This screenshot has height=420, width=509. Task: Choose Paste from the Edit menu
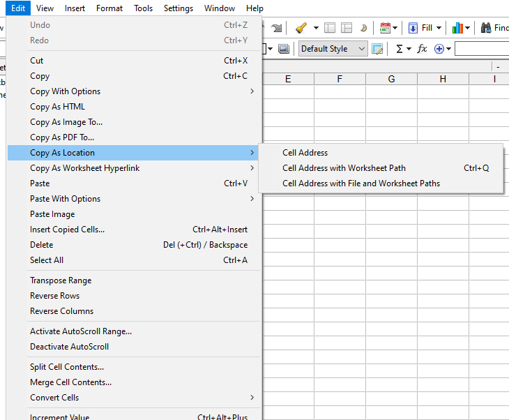coord(134,183)
